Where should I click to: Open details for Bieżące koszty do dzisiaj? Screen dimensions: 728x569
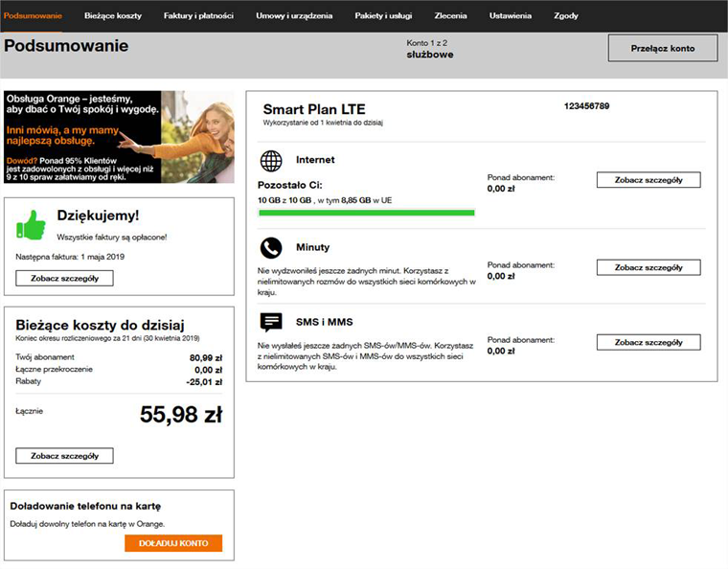pyautogui.click(x=64, y=456)
